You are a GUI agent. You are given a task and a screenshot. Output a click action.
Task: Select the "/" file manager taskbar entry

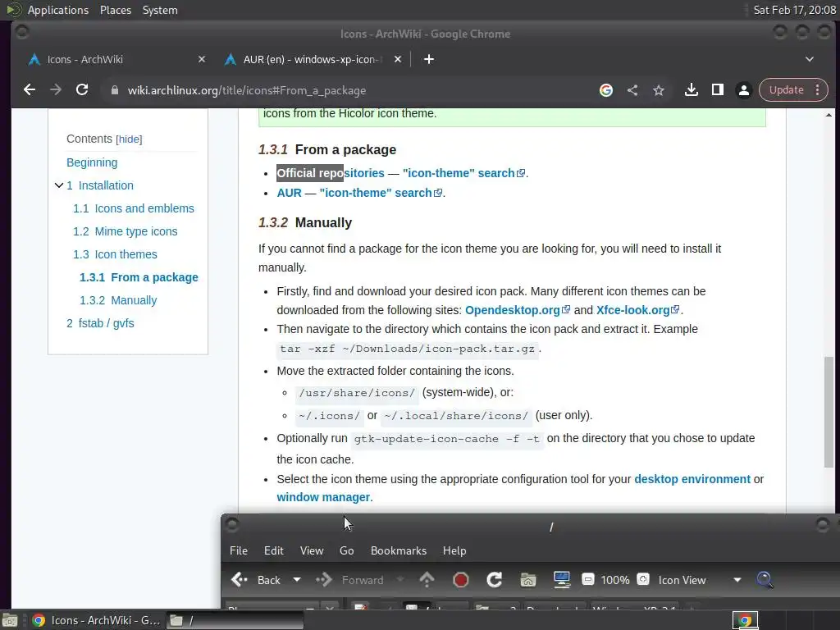click(235, 620)
